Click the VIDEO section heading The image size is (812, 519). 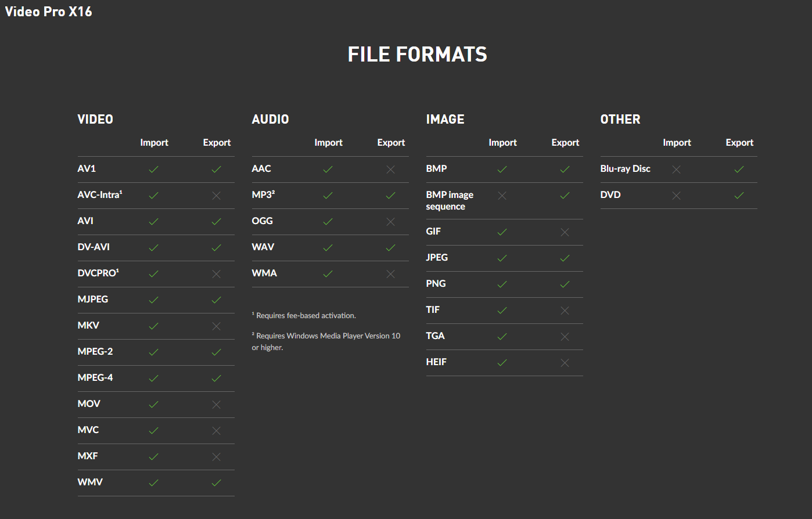pos(95,120)
